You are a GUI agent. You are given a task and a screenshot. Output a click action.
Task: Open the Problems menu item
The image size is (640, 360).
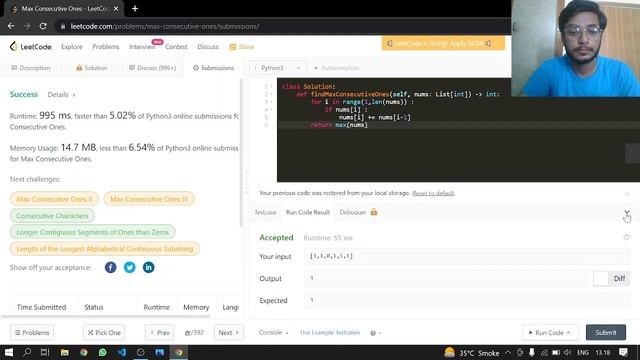tap(106, 47)
